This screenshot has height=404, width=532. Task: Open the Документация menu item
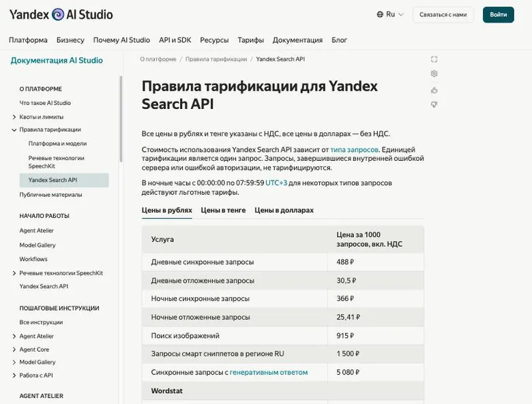[x=297, y=40]
